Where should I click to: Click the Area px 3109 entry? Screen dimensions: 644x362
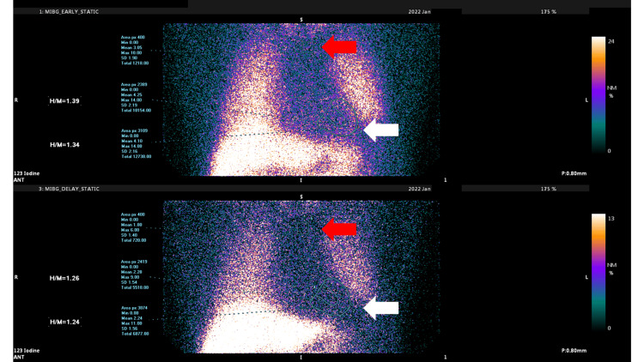[x=134, y=131]
